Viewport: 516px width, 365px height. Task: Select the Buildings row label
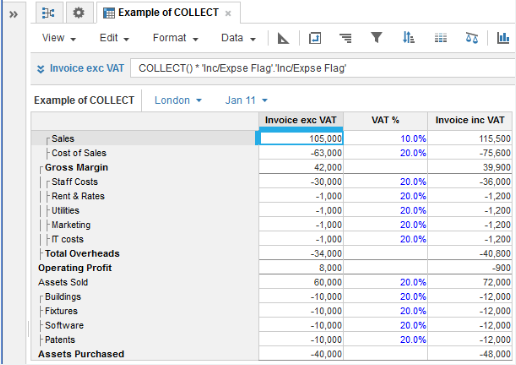point(63,297)
